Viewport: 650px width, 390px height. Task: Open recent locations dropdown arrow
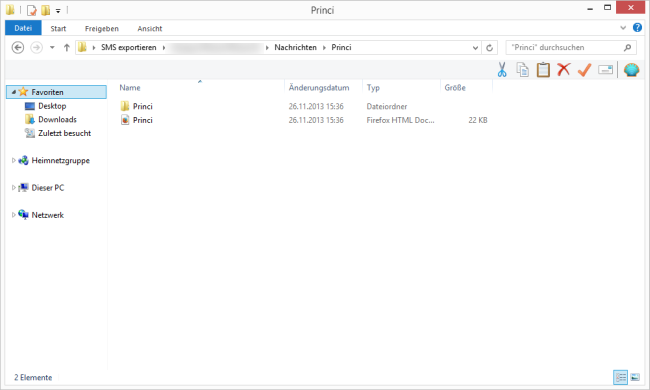coord(52,48)
